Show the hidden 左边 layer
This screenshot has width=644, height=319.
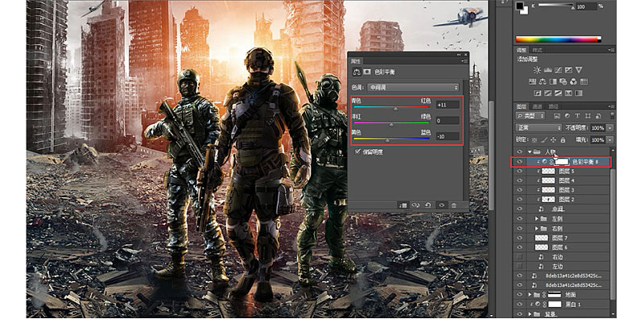pyautogui.click(x=519, y=267)
